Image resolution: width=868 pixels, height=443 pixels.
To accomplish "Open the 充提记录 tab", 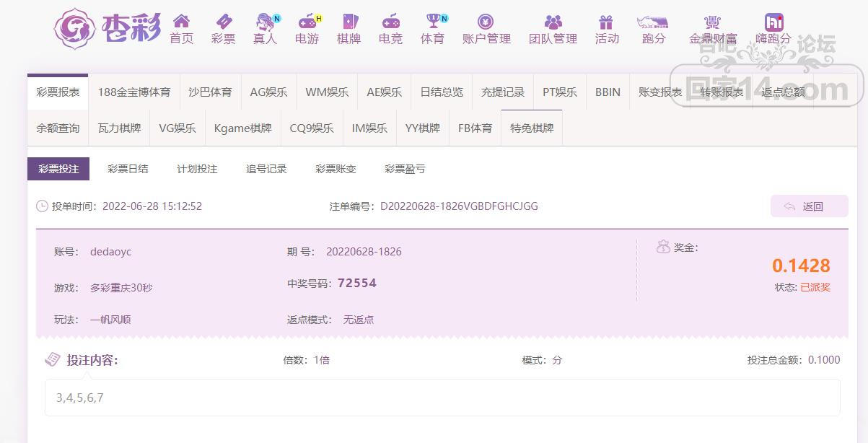I will tap(503, 92).
